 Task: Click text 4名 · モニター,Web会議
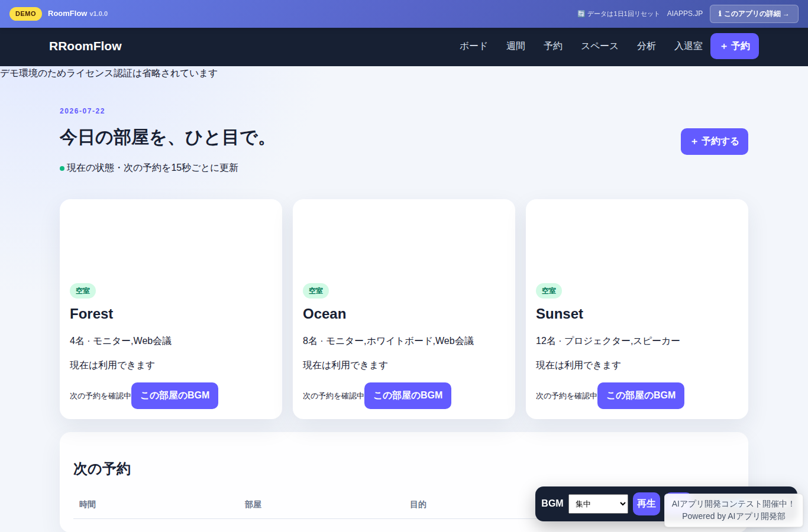121,341
